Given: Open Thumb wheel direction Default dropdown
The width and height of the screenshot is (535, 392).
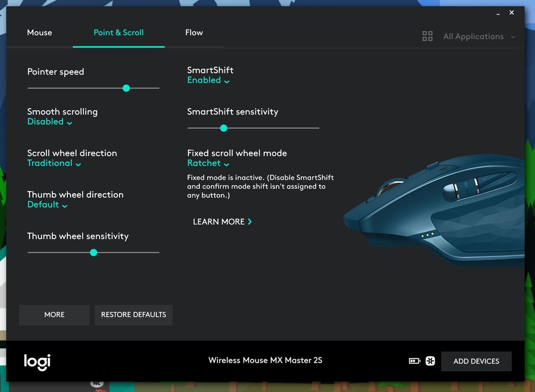Looking at the screenshot, I should click(x=47, y=205).
